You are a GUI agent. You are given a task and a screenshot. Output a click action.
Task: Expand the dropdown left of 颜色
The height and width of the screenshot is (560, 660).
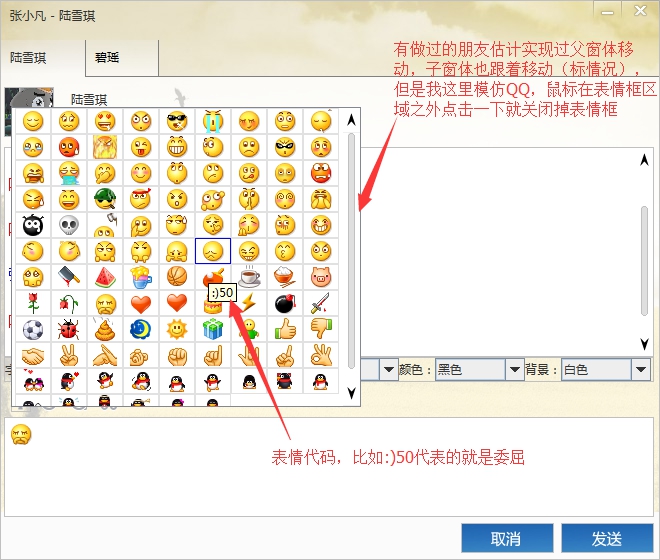(x=388, y=370)
